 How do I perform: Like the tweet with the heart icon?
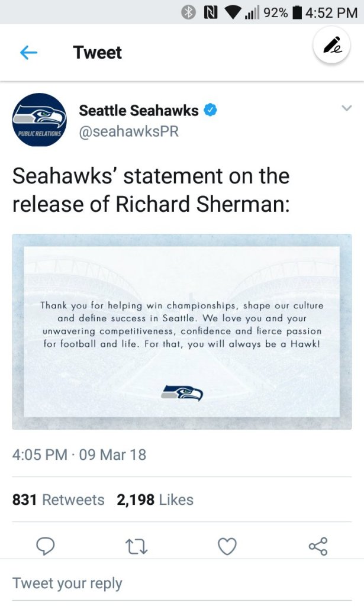tap(227, 546)
